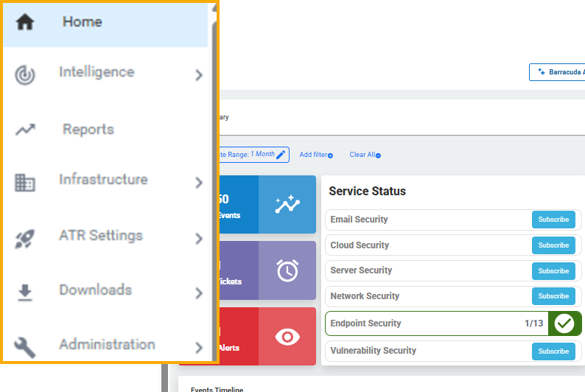
Task: Click the Reports trend line icon
Action: coord(25,130)
